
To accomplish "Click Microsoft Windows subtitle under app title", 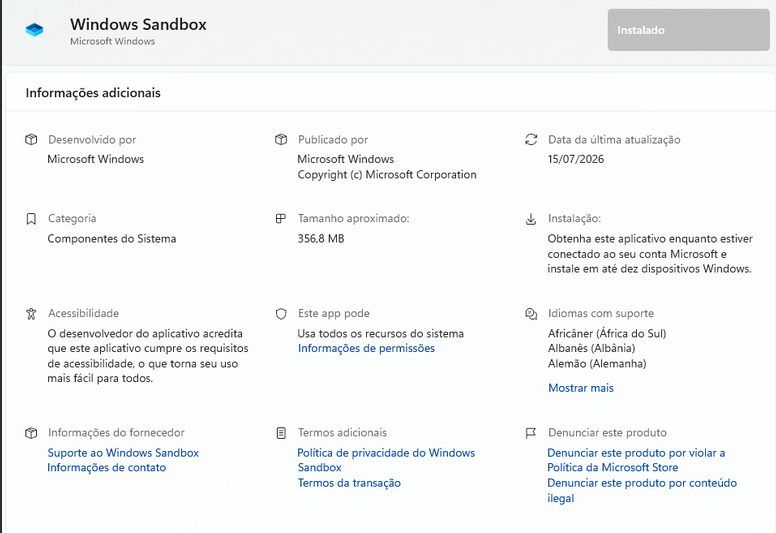I will tap(112, 42).
